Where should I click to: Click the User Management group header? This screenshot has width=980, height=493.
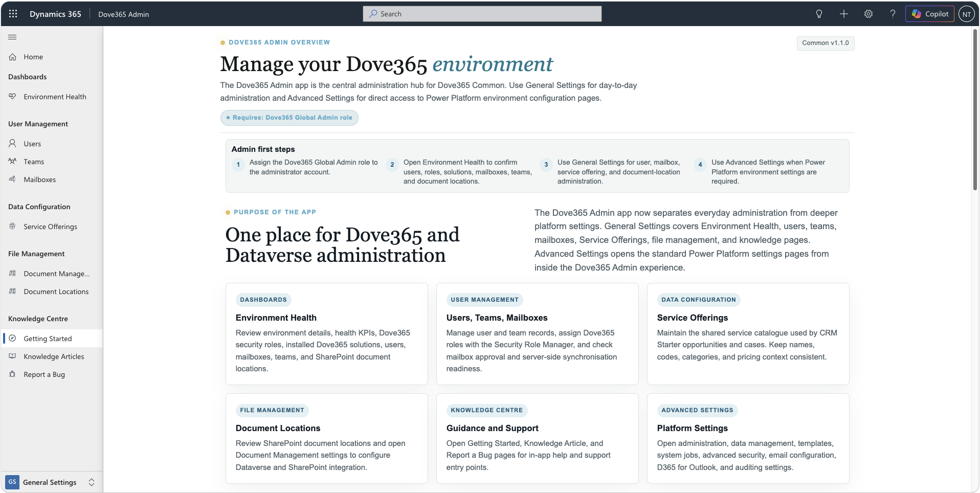(x=38, y=124)
